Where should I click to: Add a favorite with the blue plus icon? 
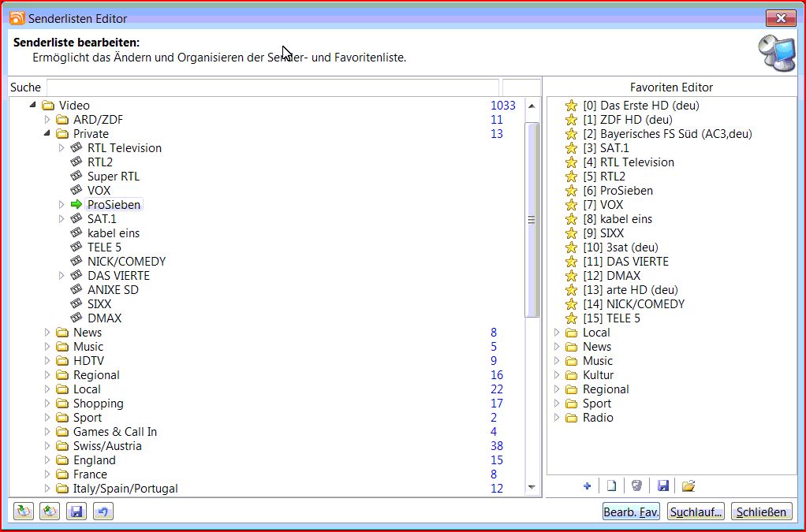point(587,485)
